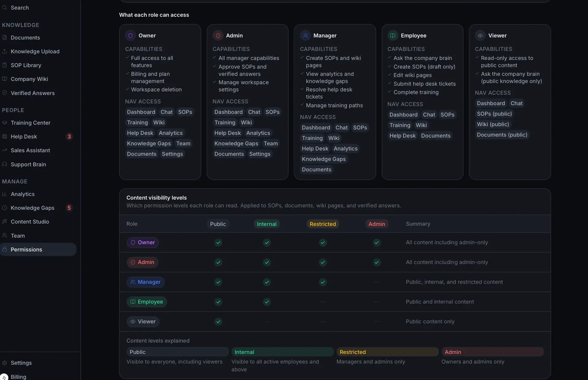
Task: Click the Manager role badge in table
Action: point(145,282)
